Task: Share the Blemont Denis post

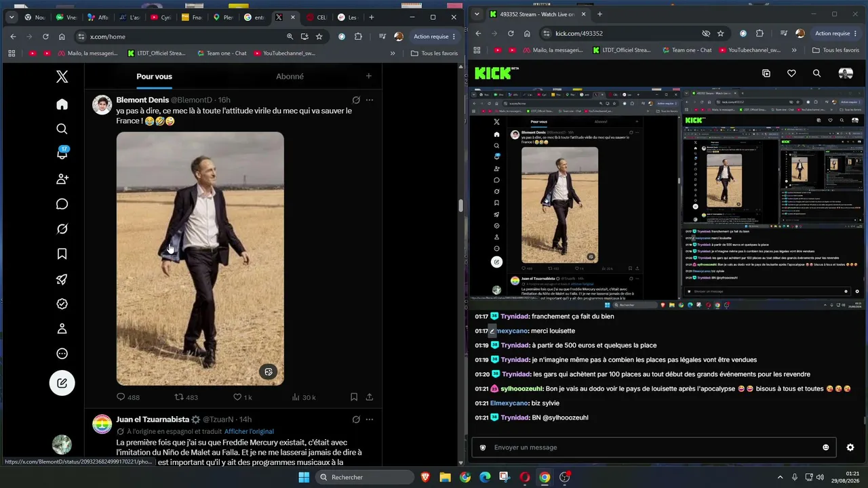Action: click(370, 397)
